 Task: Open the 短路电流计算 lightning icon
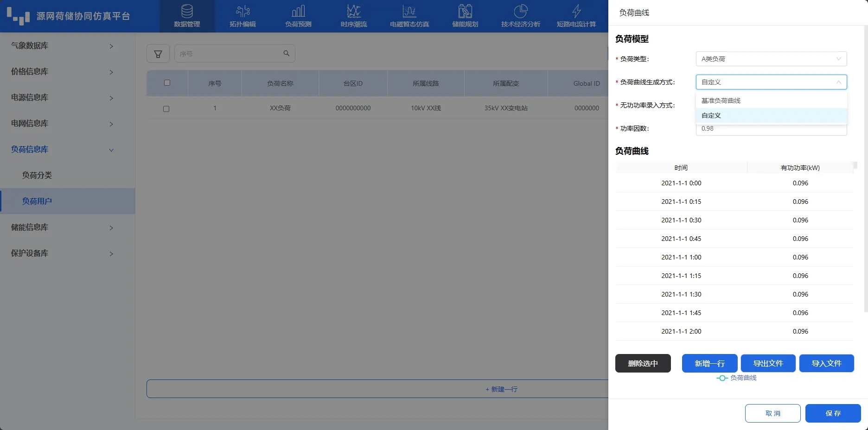pos(576,11)
